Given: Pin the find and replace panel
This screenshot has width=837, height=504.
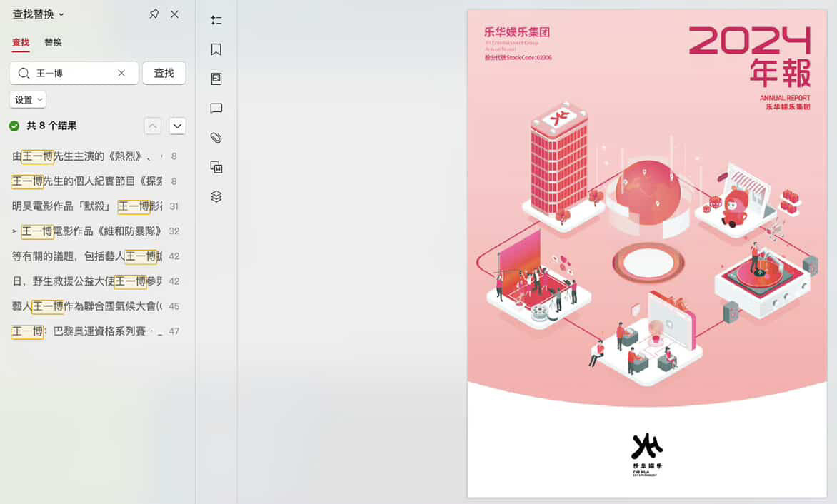Looking at the screenshot, I should [x=154, y=14].
